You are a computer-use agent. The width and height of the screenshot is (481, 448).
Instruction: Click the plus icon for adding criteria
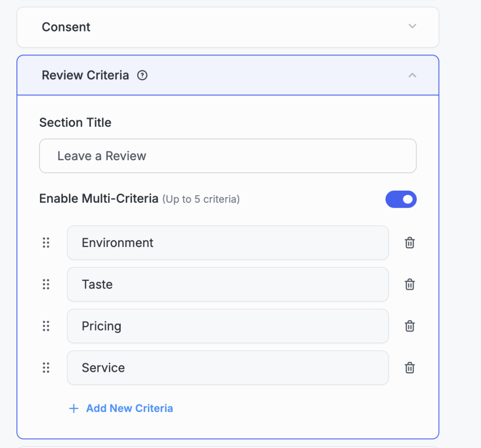(x=74, y=409)
